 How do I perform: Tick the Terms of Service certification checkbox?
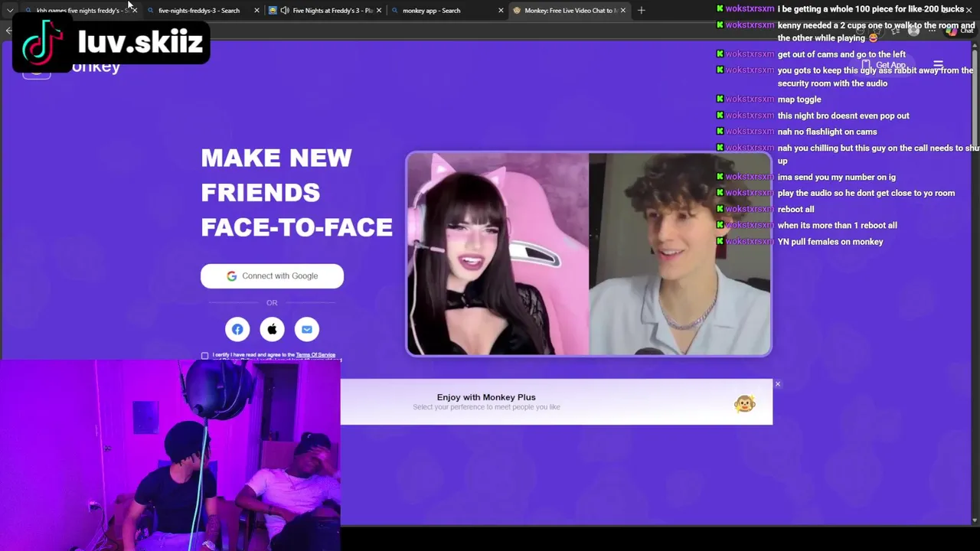(204, 355)
